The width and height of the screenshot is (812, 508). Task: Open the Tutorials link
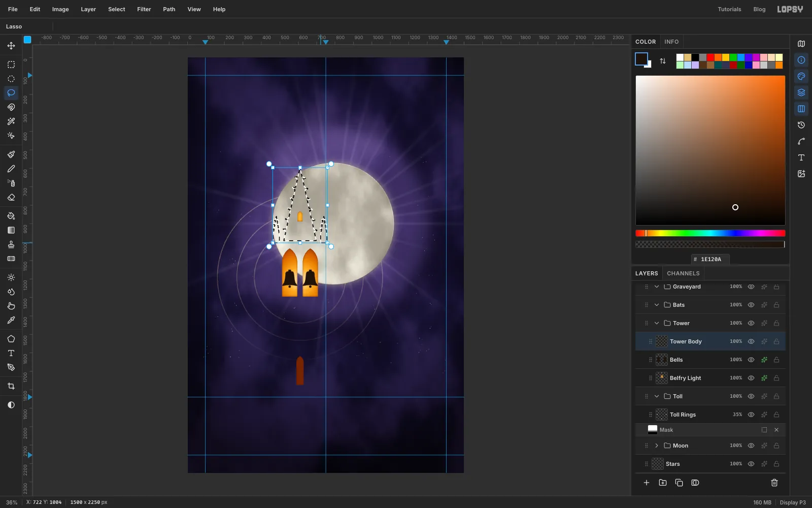729,9
